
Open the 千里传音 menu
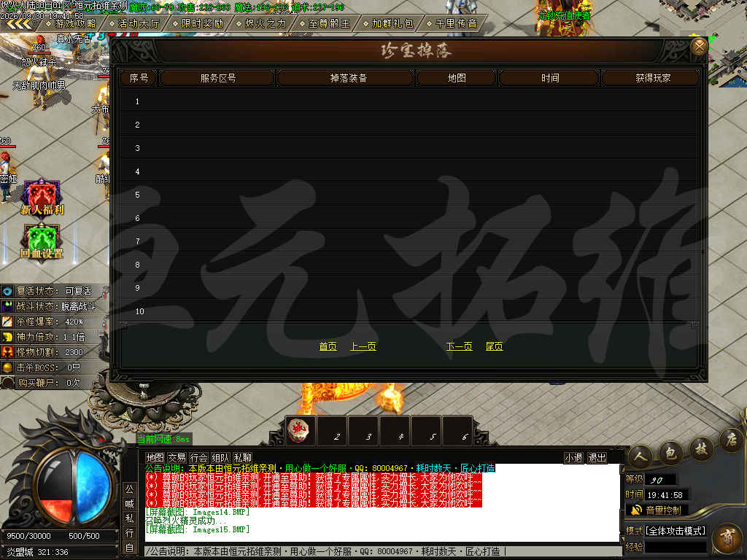coord(452,23)
